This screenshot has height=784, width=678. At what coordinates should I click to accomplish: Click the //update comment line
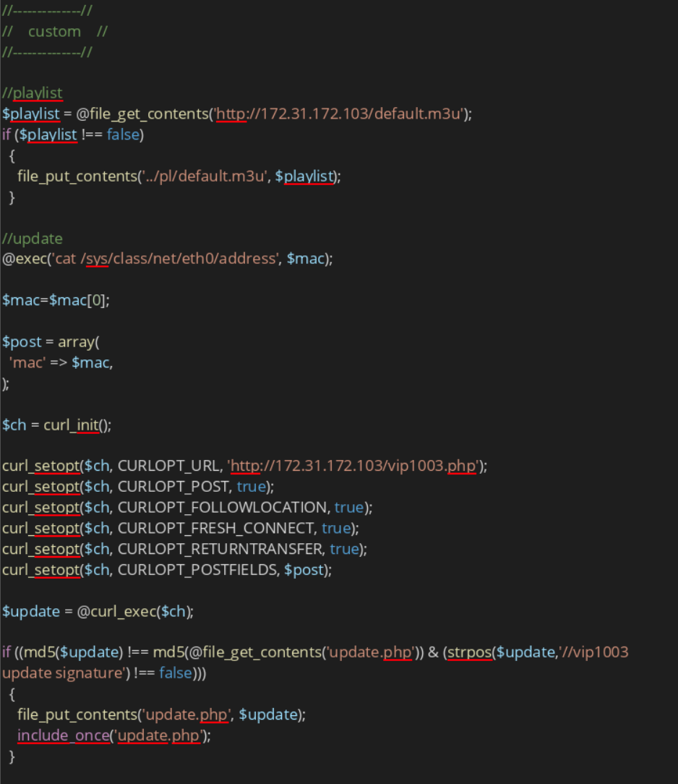(x=33, y=239)
